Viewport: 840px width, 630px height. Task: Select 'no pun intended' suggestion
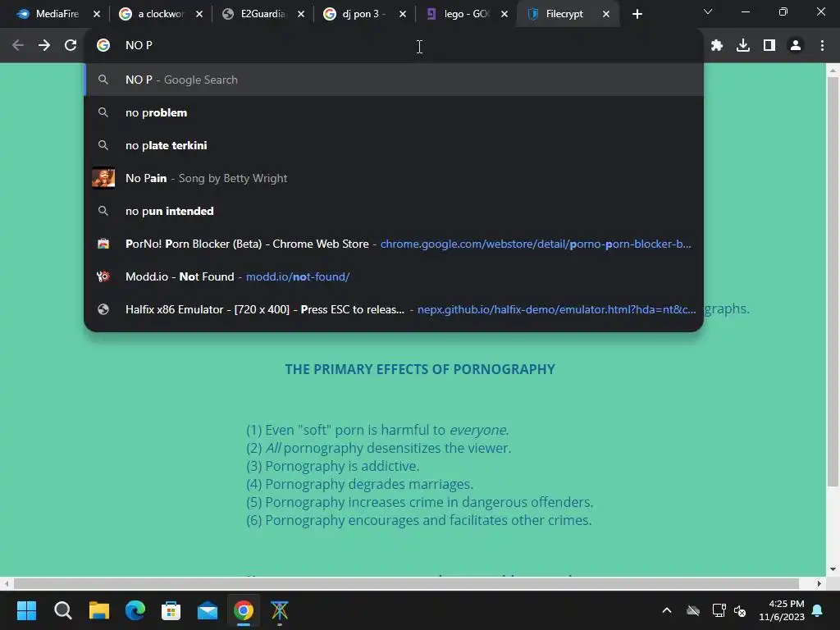394,211
